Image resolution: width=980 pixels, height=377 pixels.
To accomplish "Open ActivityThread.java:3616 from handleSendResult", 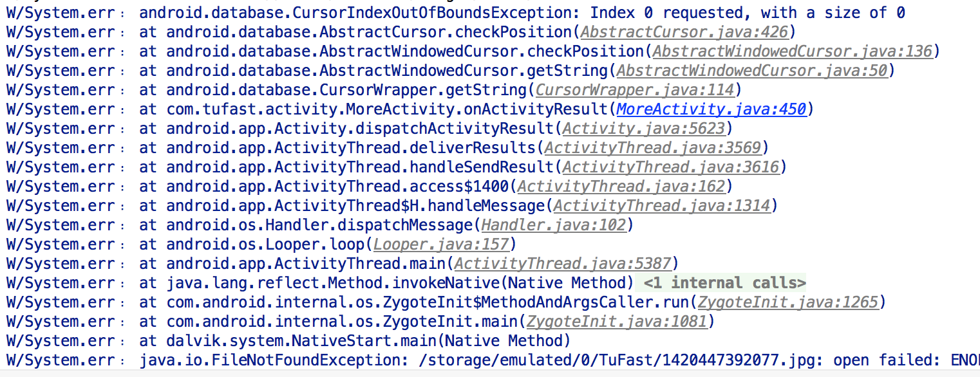I will [670, 167].
